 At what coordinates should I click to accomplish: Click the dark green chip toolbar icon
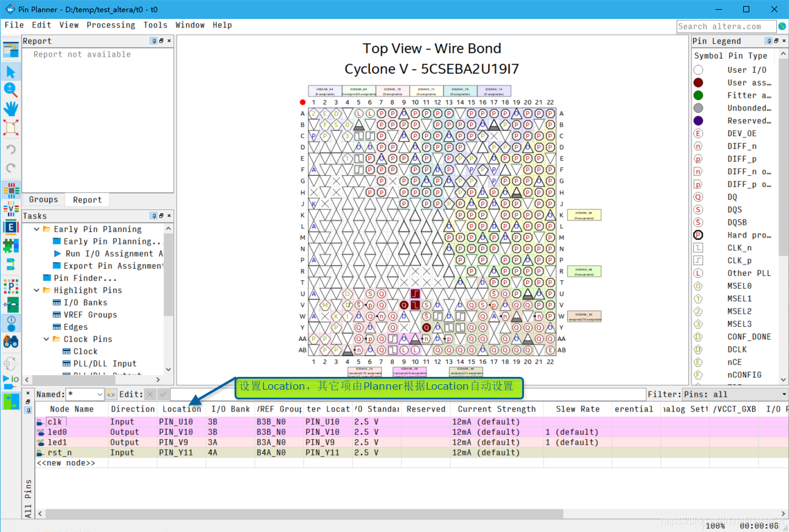10,304
